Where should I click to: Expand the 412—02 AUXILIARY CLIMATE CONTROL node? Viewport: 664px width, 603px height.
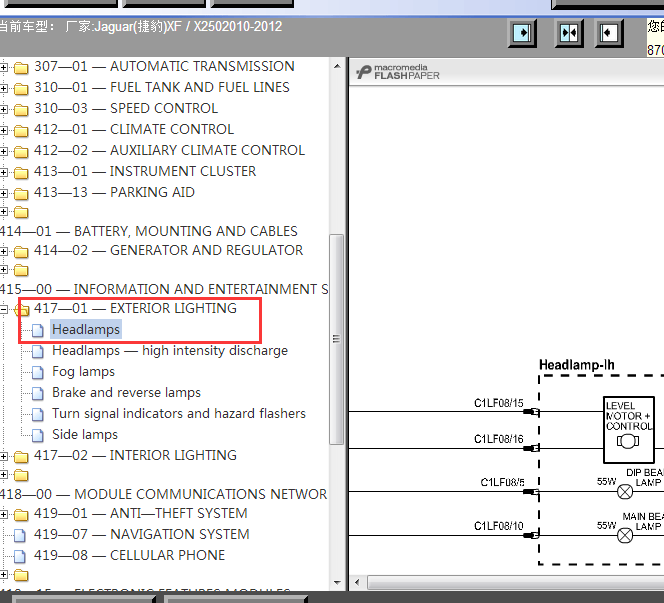click(x=3, y=151)
